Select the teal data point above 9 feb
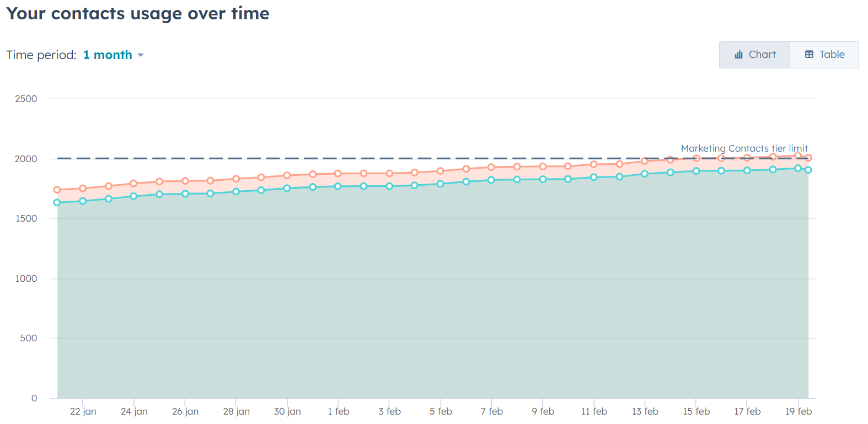The width and height of the screenshot is (868, 424). tap(543, 179)
